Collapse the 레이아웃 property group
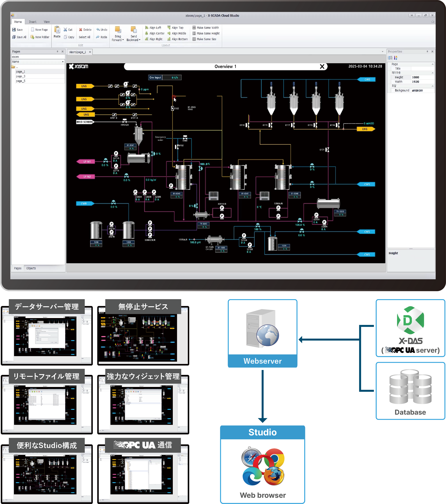This screenshot has width=446, height=504. tap(433, 73)
